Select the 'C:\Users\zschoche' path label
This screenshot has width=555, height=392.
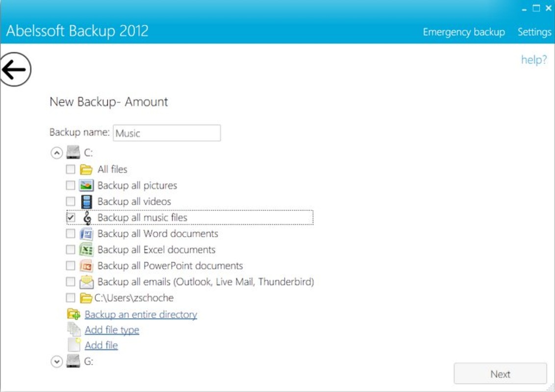point(134,298)
